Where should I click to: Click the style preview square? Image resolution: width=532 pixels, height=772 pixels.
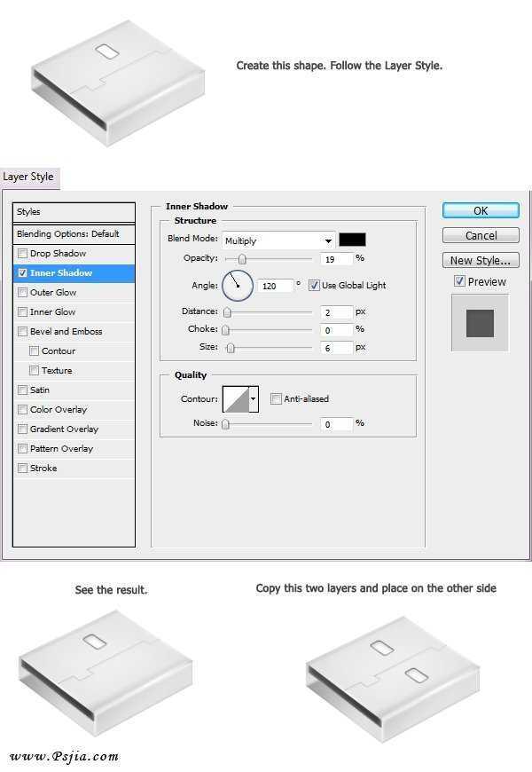[480, 321]
